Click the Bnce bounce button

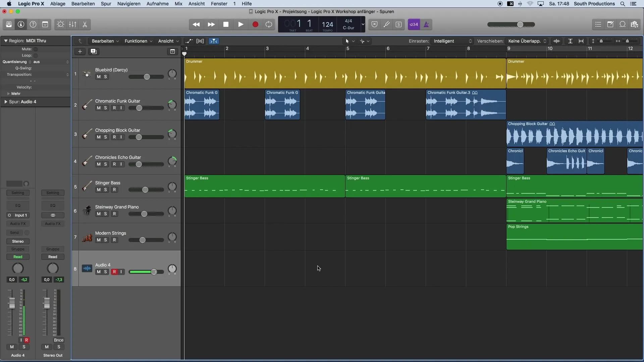(x=59, y=340)
